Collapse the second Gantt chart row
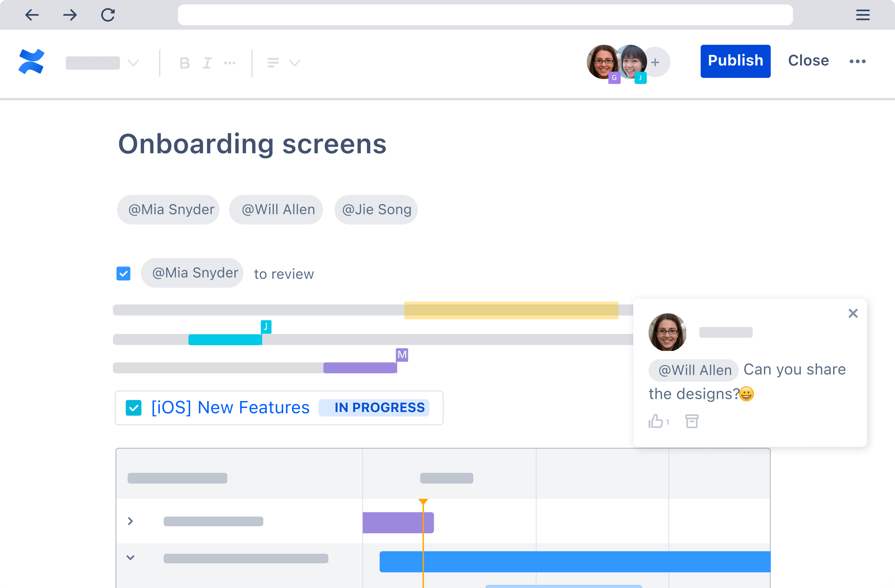Screen dimensions: 895x588 click(130, 558)
